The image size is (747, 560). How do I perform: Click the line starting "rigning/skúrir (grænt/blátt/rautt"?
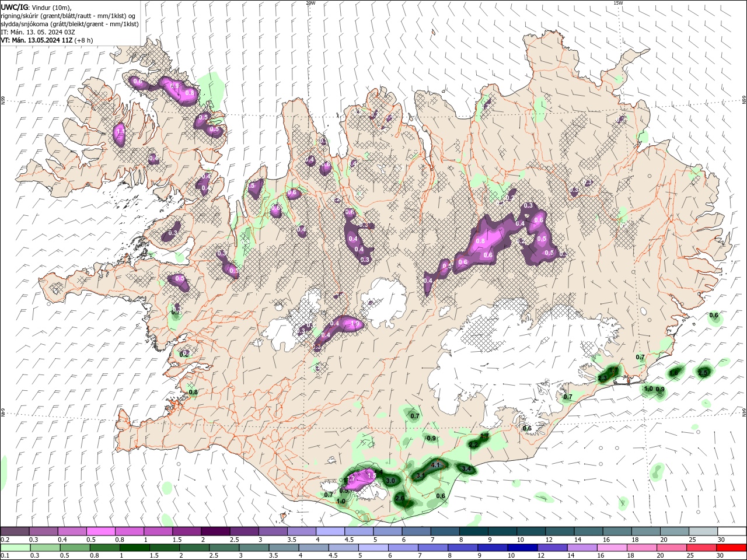pyautogui.click(x=69, y=16)
